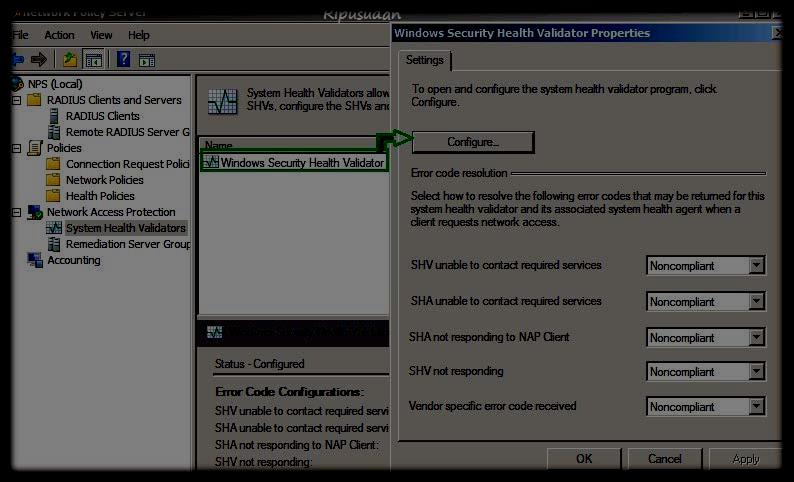Open the File menu
794x482 pixels.
click(21, 35)
